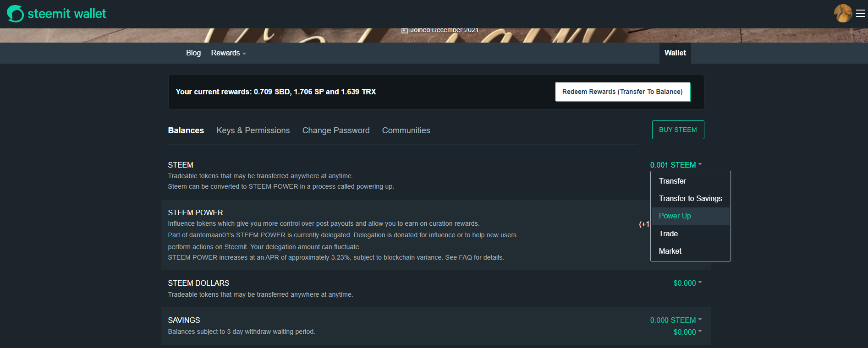The image size is (868, 348).
Task: Click the STEEM POWER heading
Action: coord(195,213)
